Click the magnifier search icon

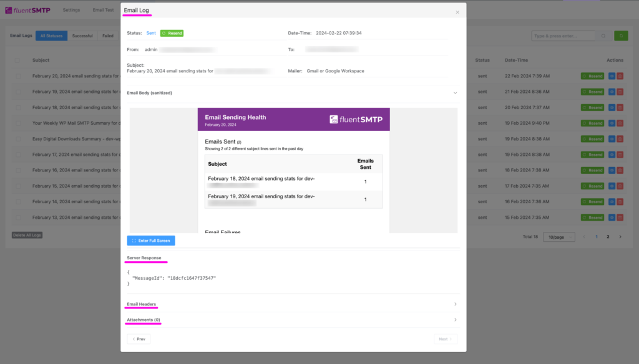[x=603, y=36]
